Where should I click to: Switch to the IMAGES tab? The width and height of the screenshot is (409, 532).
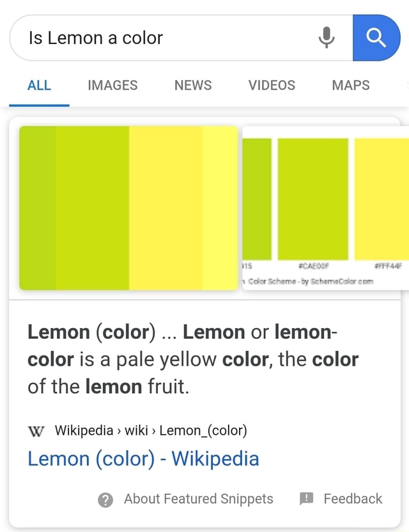tap(112, 85)
